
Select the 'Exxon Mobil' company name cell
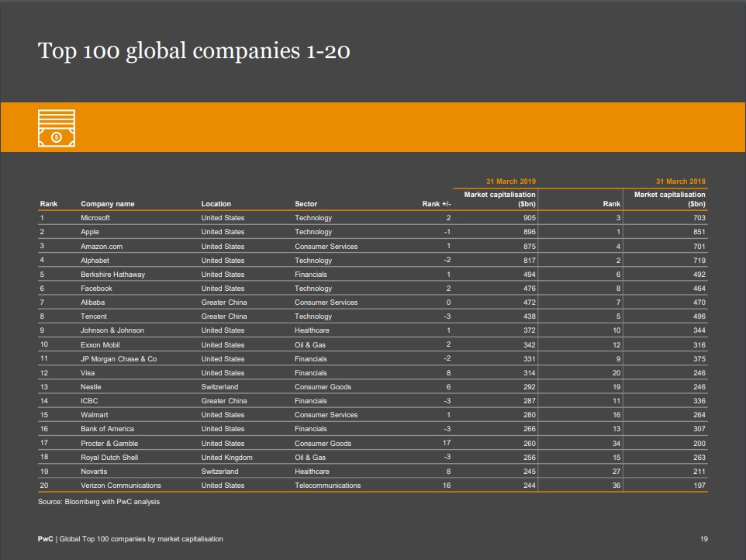[x=100, y=345]
